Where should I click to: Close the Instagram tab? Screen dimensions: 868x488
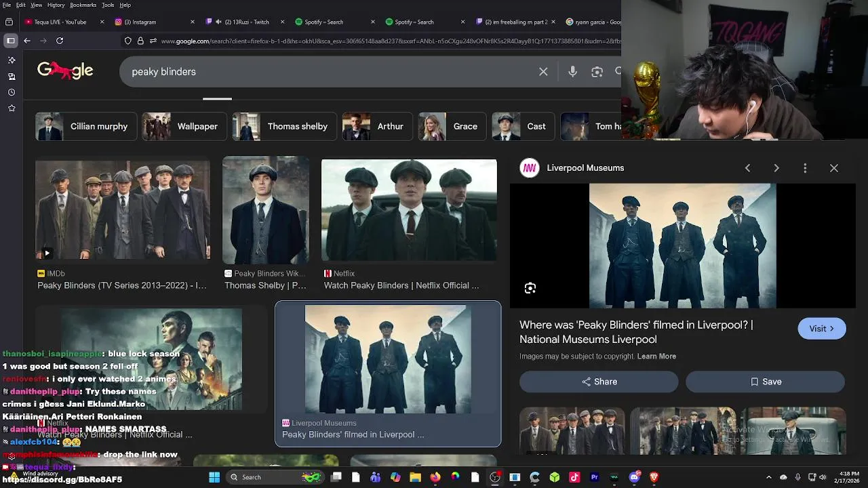193,22
